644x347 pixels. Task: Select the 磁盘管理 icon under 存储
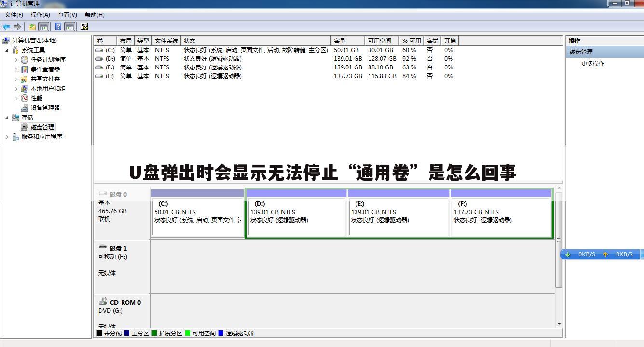(x=24, y=127)
